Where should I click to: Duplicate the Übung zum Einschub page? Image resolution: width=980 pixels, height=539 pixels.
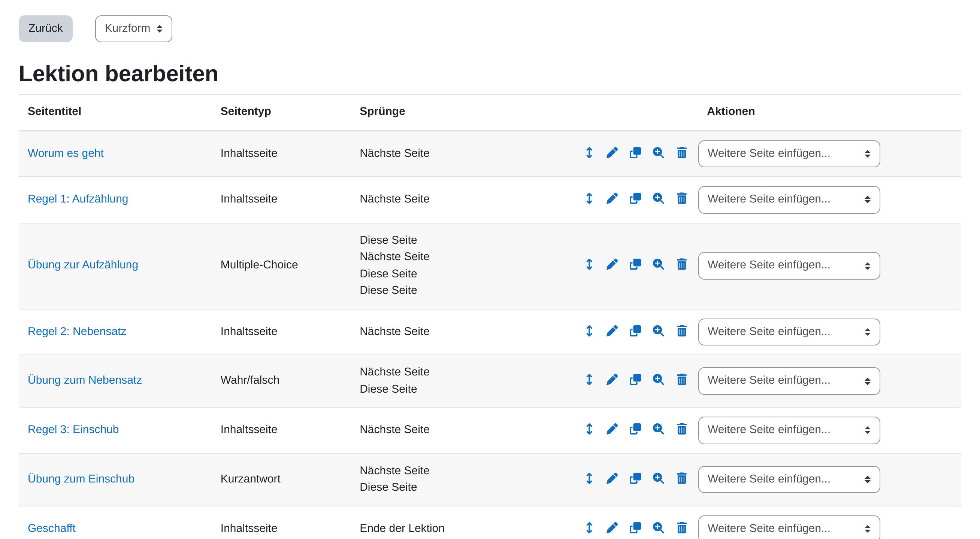click(635, 478)
